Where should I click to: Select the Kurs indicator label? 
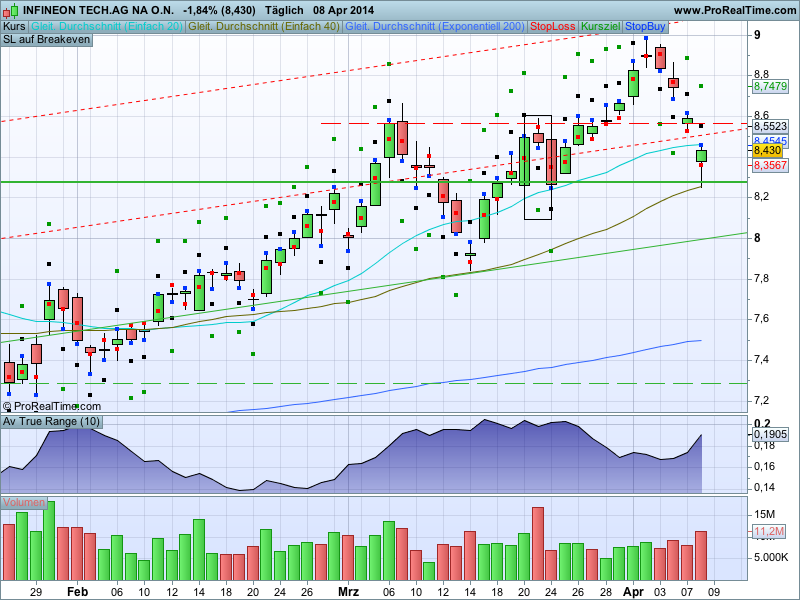pyautogui.click(x=14, y=27)
